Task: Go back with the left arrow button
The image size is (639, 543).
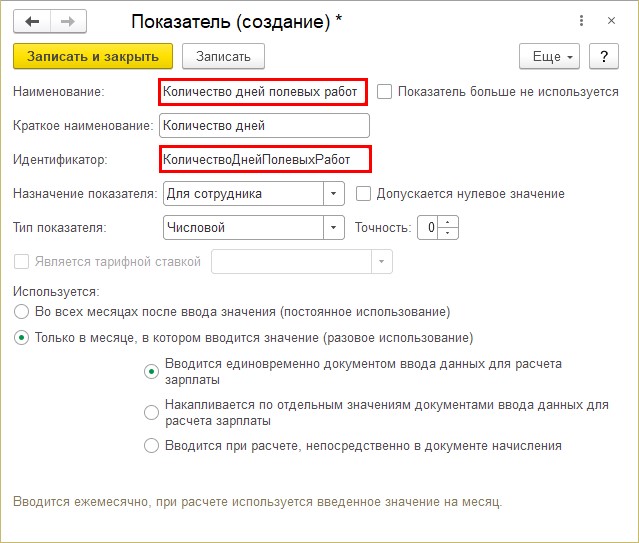Action: point(32,21)
